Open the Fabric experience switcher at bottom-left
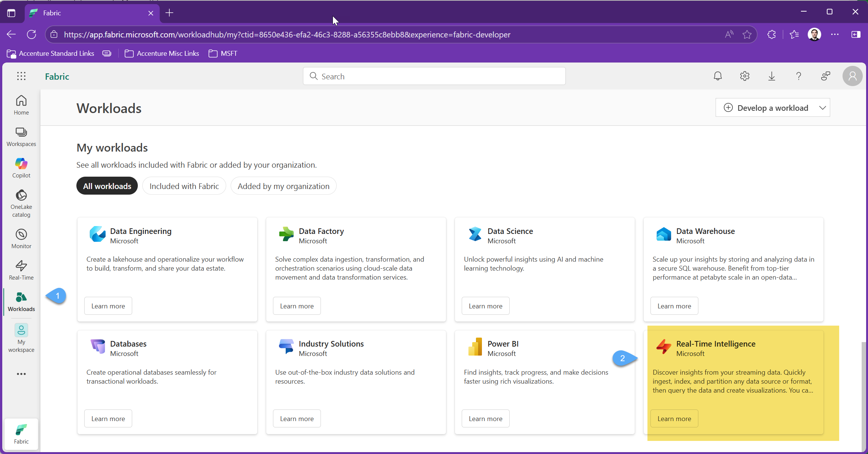 coord(21,434)
